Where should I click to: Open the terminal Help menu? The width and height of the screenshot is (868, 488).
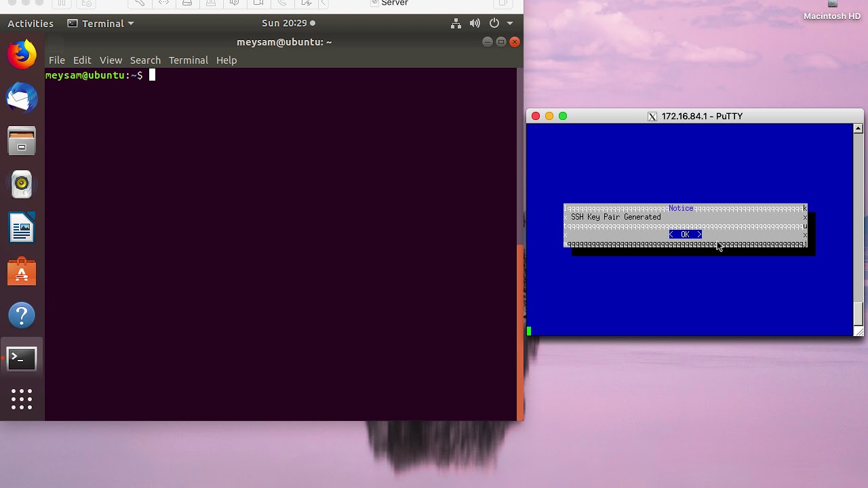(x=226, y=60)
